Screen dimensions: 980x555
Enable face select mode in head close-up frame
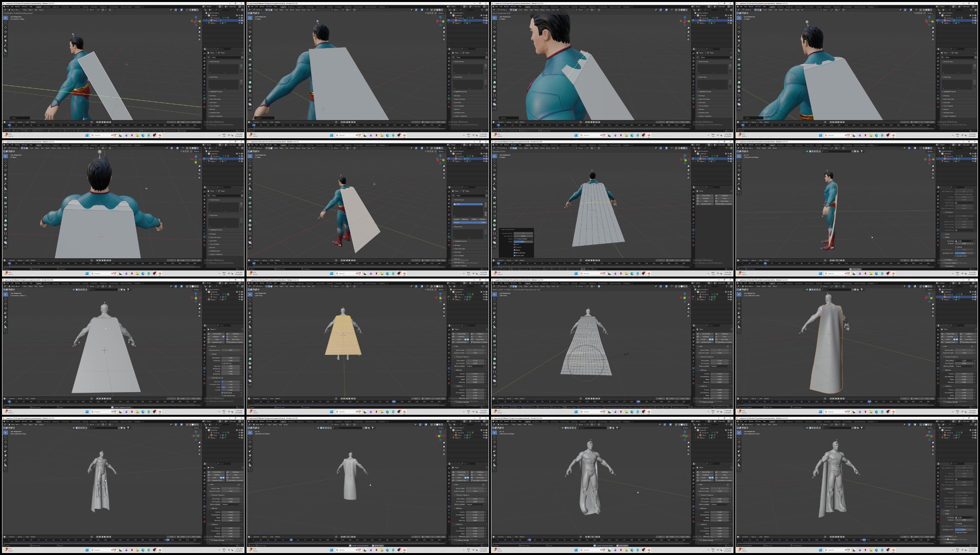(x=516, y=10)
